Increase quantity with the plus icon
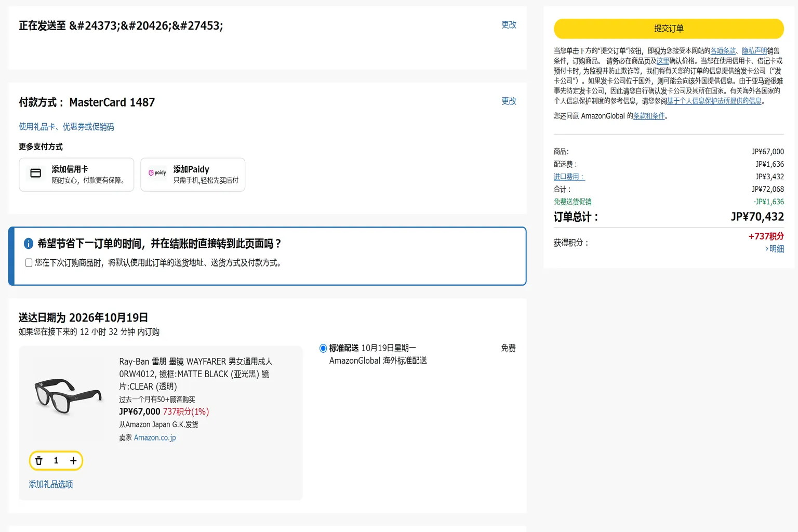Screen dimensions: 798x532 pyautogui.click(x=73, y=461)
